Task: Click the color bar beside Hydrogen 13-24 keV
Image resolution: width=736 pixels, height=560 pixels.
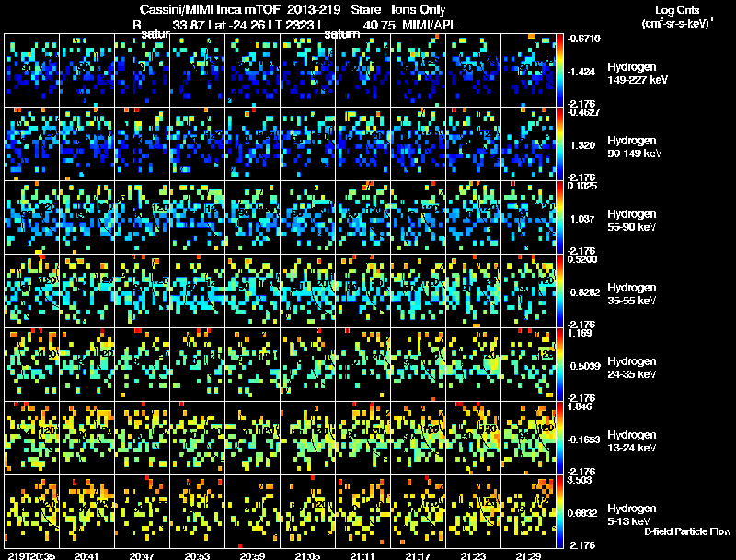Action: 559,438
